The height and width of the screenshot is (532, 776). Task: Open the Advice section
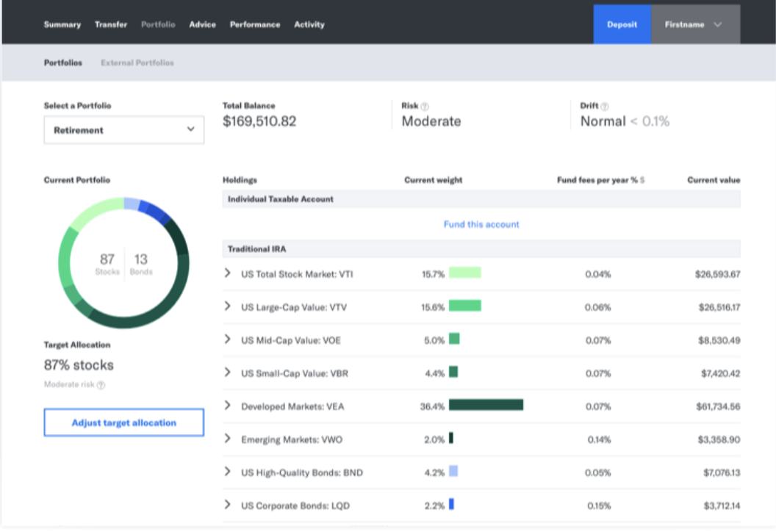click(202, 24)
